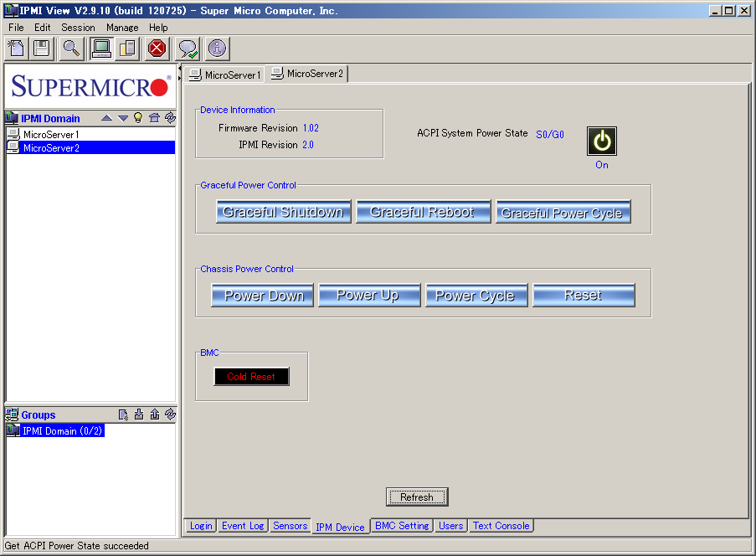Image resolution: width=756 pixels, height=556 pixels.
Task: Click the computers icon beside Groups title
Action: (x=12, y=414)
